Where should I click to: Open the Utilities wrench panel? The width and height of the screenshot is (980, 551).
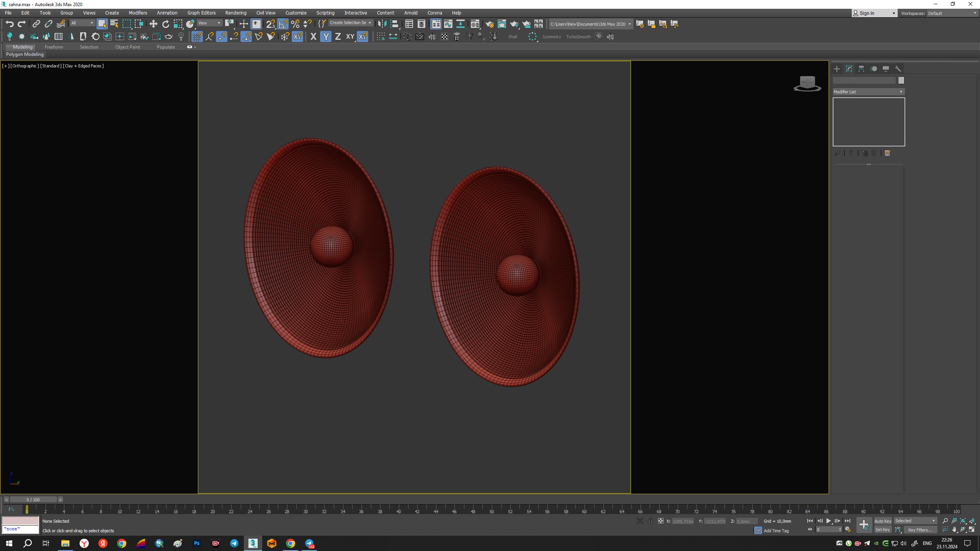(898, 69)
